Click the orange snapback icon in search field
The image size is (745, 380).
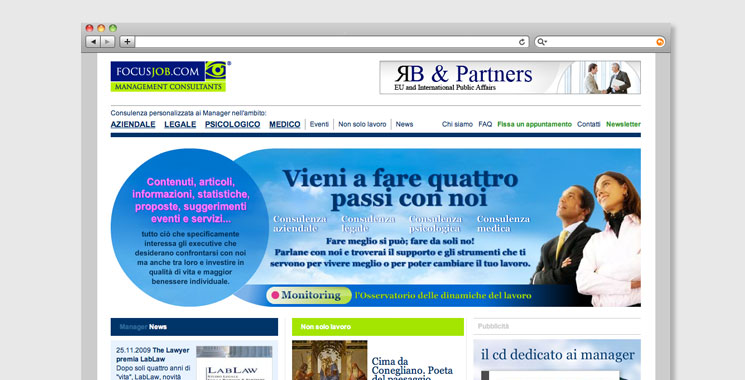pos(660,42)
